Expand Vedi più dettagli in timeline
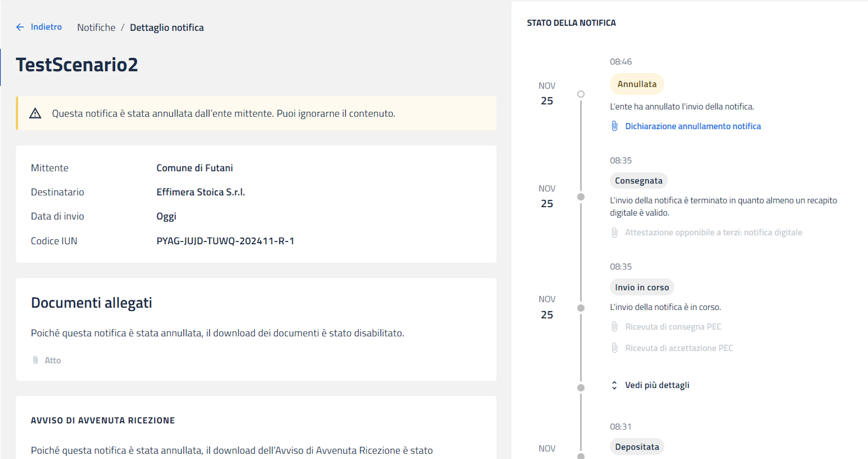The width and height of the screenshot is (868, 459). [x=657, y=385]
